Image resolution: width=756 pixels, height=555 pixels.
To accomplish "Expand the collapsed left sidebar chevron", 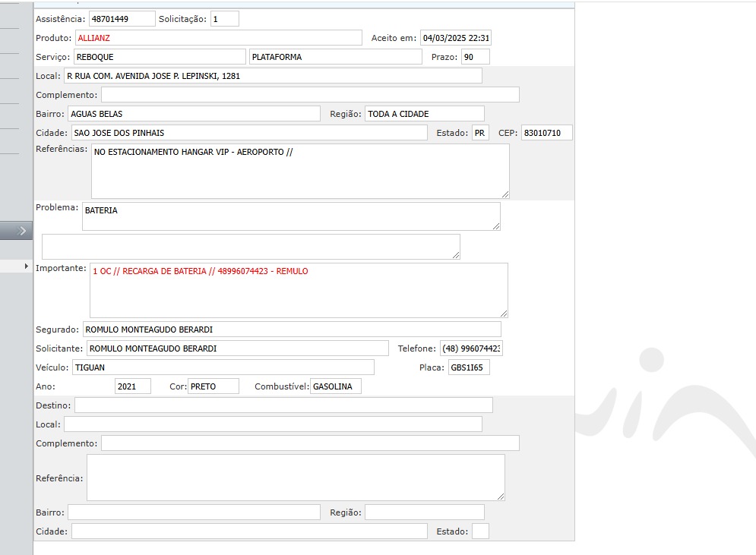I will click(17, 231).
